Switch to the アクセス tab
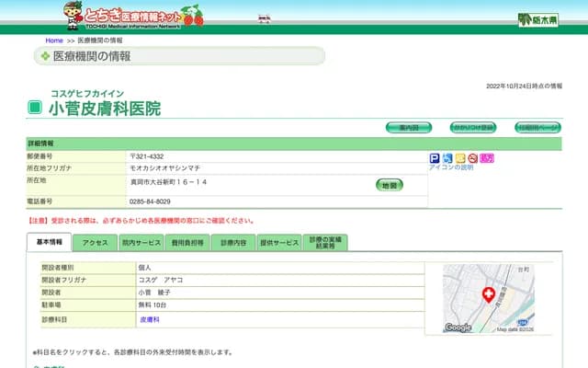Screen dimensions: 588x368 (95, 243)
